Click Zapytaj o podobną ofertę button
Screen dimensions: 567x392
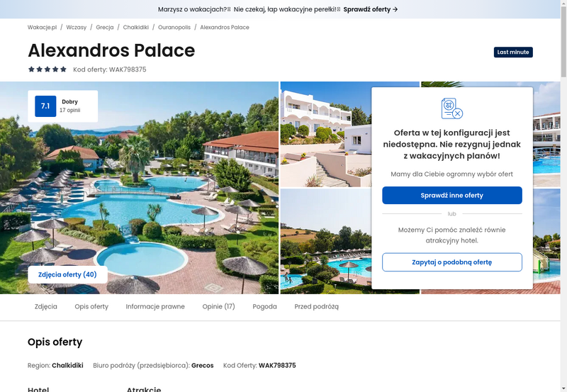pos(452,262)
